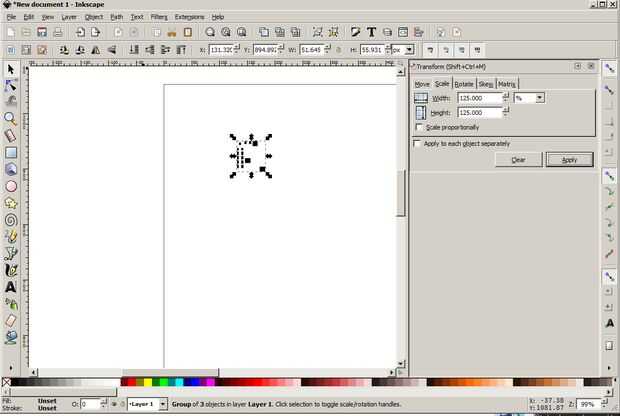Select the Text tool in left toolbox

coord(11,287)
